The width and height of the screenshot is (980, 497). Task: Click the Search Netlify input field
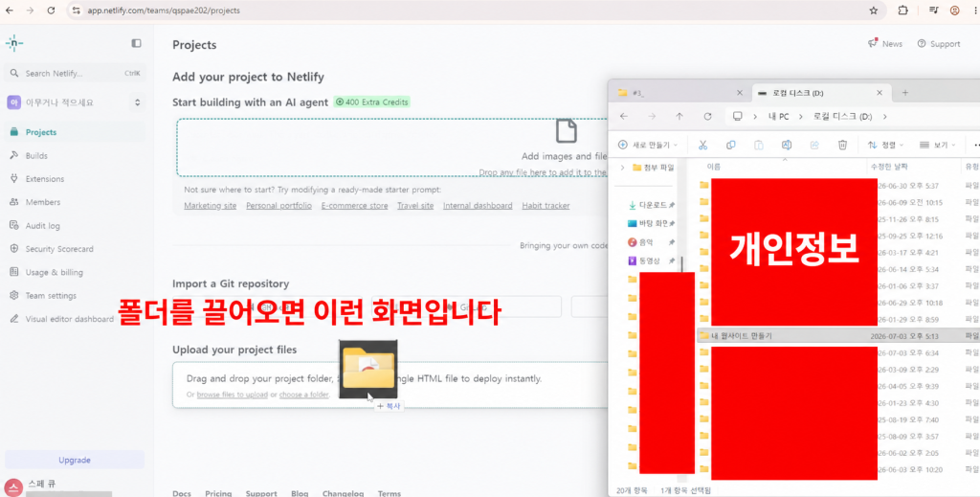[75, 73]
